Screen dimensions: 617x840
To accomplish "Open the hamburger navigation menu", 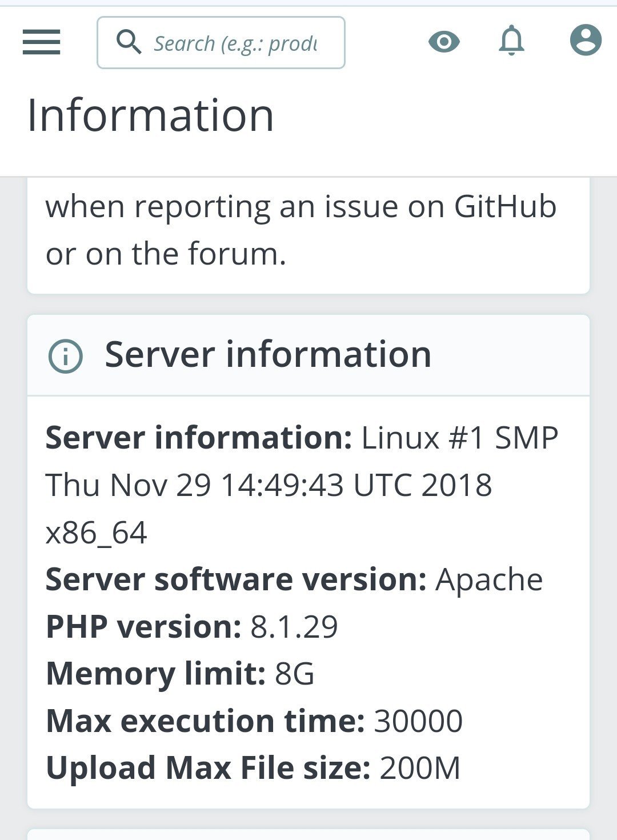I will click(41, 42).
